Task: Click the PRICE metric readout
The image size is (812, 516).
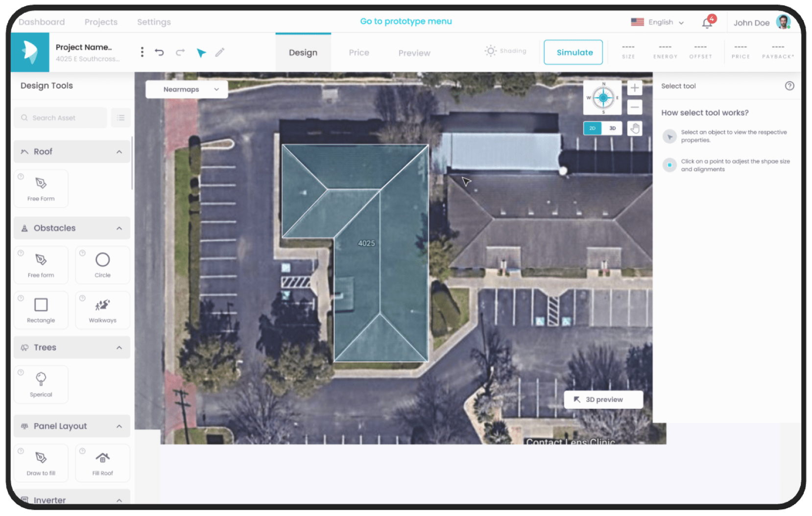Action: point(740,51)
